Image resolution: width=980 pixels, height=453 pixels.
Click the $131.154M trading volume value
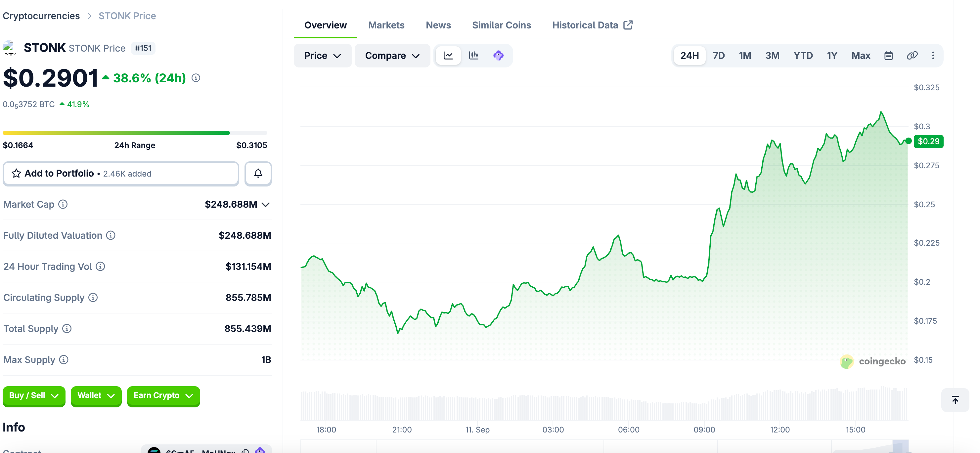(x=248, y=266)
